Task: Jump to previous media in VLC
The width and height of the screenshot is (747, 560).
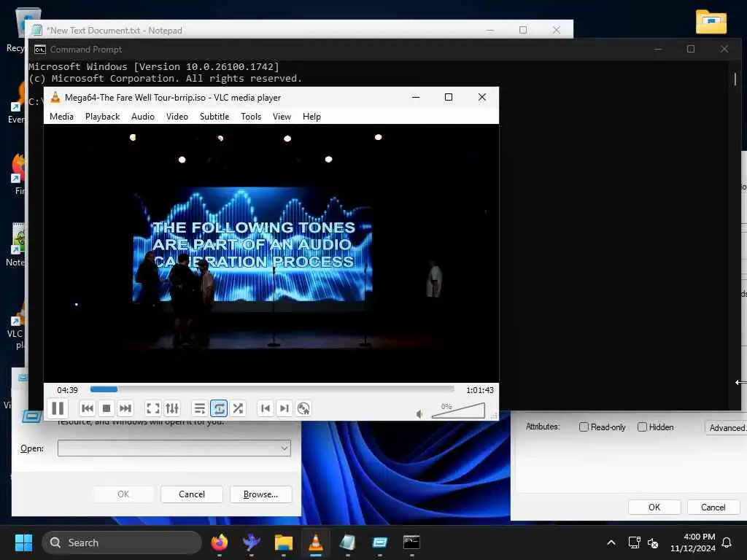Action: click(x=88, y=408)
